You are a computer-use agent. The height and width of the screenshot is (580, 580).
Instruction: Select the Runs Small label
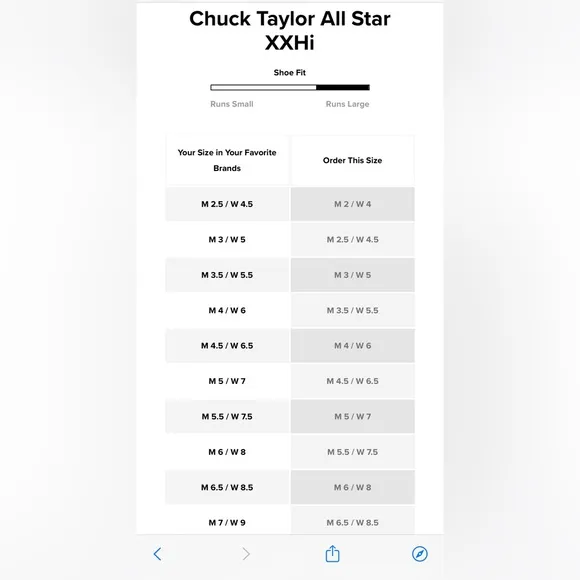pos(232,104)
